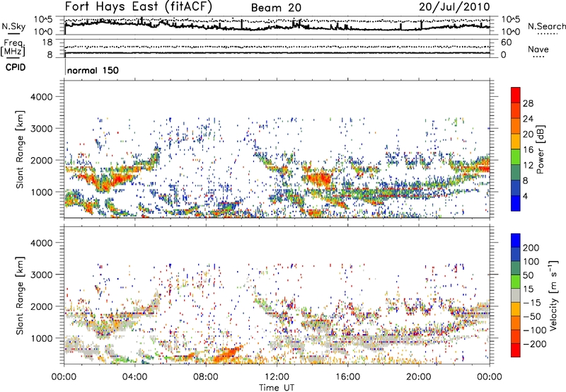
Task: Click the left '10^5' noise axis tick
Action: coord(43,20)
